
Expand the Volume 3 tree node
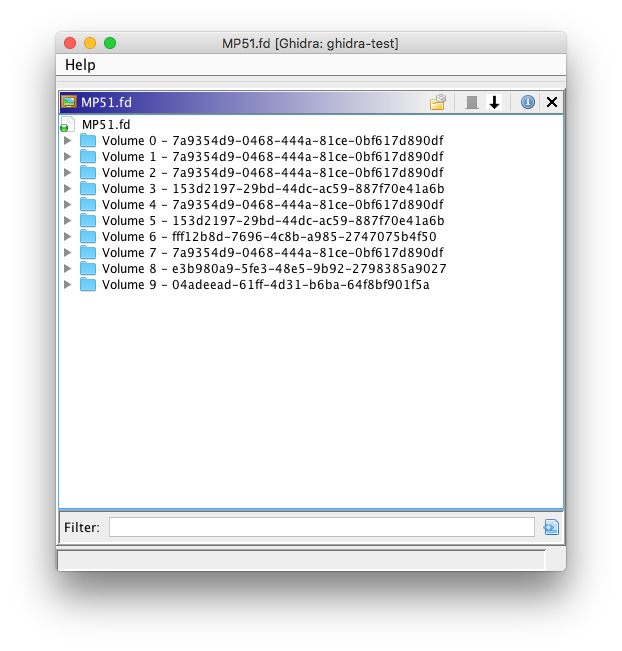pyautogui.click(x=68, y=188)
